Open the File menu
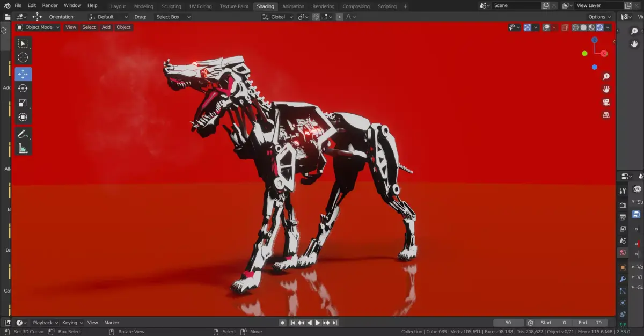 click(18, 5)
